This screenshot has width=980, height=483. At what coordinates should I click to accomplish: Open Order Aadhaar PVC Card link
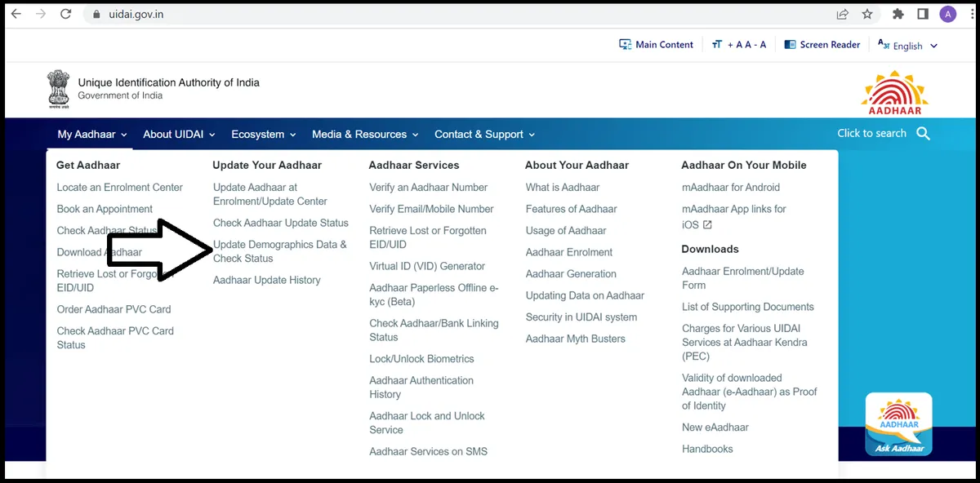114,309
